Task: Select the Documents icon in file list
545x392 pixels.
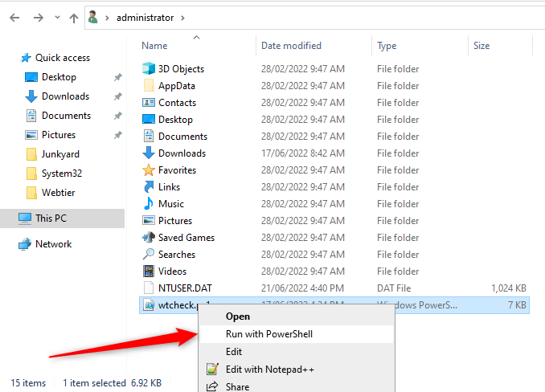Action: coord(149,136)
